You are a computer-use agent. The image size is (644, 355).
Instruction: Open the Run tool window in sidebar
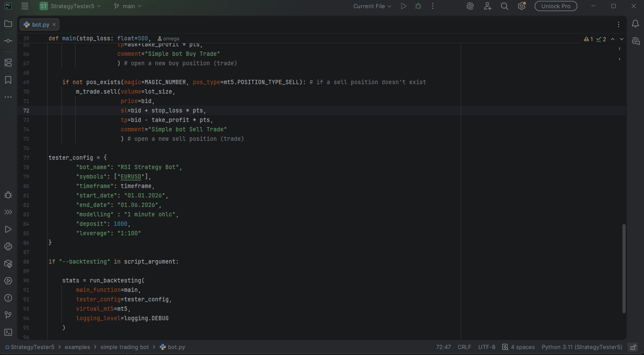[8, 229]
